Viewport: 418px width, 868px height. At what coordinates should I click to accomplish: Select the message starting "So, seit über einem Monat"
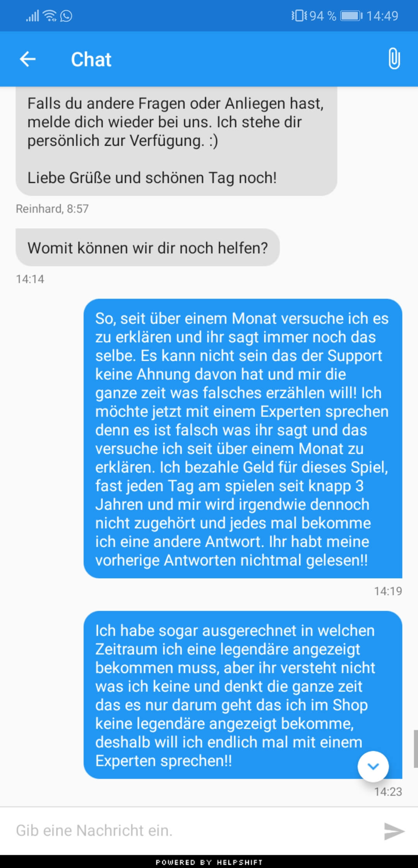tap(243, 438)
